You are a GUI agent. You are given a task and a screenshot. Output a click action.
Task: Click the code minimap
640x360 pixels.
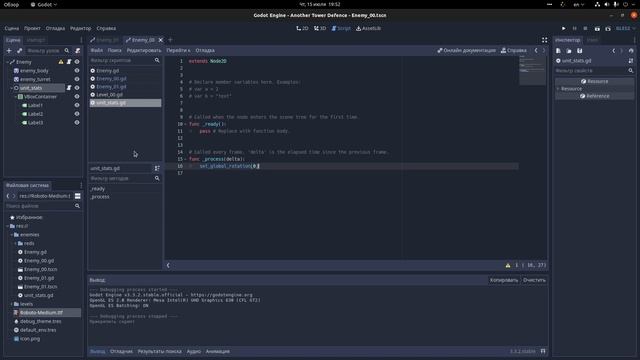point(532,71)
